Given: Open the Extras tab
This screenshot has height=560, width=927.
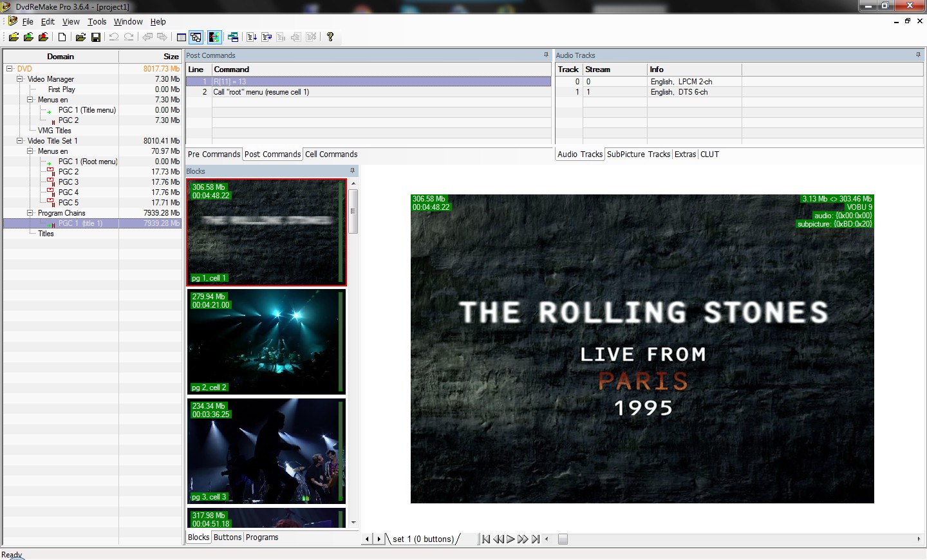Looking at the screenshot, I should coord(685,154).
